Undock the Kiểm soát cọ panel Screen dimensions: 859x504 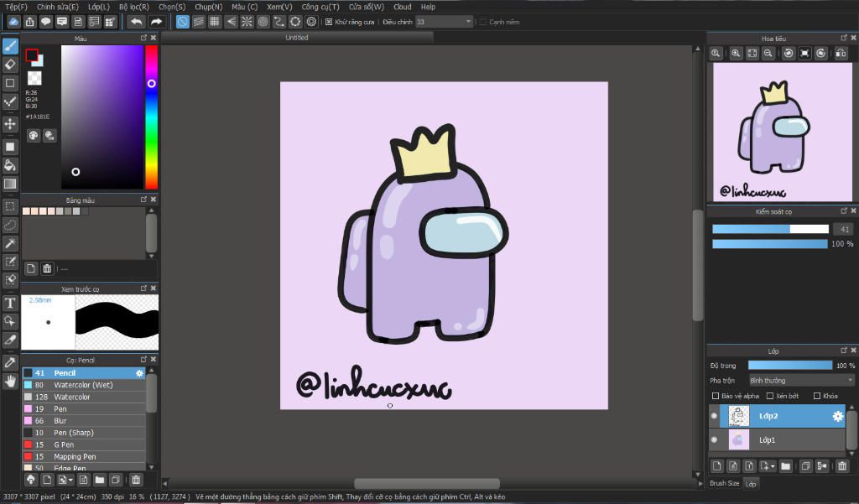tap(844, 210)
